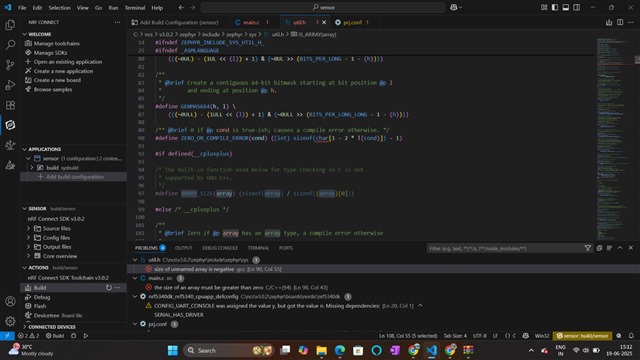Expand the CONNECTED DEVICES section

point(24,327)
